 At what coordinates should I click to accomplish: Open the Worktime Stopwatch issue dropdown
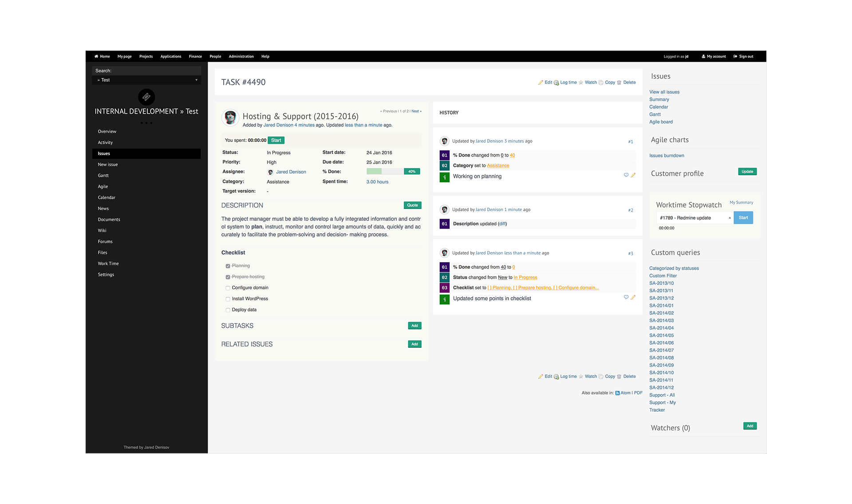tap(694, 218)
